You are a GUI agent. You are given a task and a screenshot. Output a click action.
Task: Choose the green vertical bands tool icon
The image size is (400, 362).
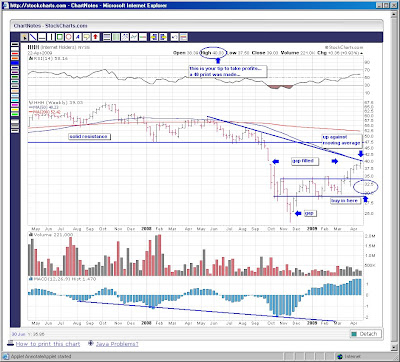tap(116, 37)
